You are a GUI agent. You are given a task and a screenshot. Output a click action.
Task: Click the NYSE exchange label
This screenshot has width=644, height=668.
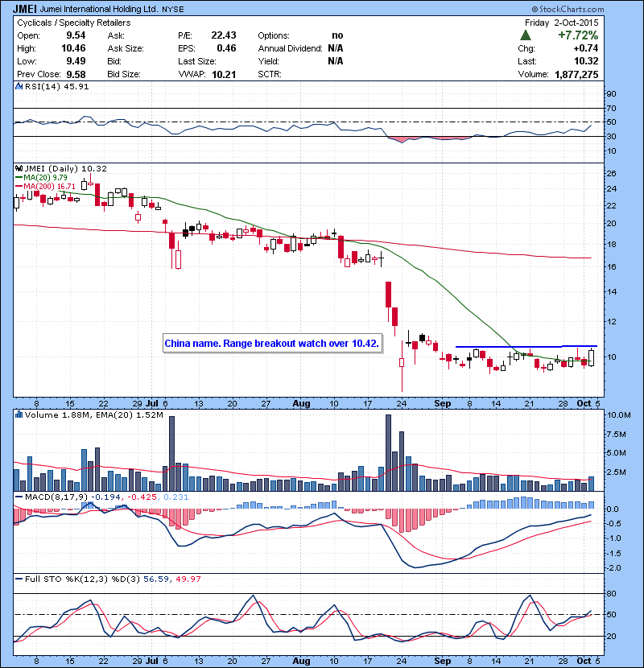click(x=172, y=10)
